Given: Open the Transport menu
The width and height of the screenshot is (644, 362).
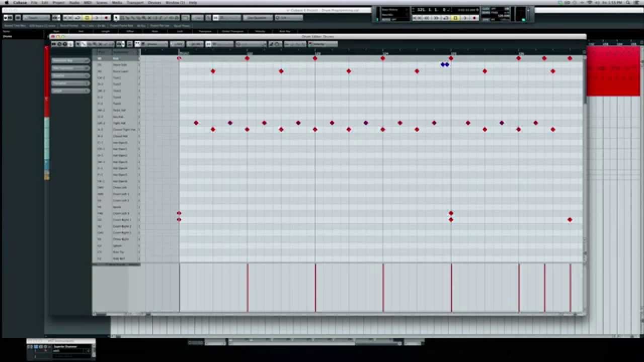Looking at the screenshot, I should click(x=135, y=3).
